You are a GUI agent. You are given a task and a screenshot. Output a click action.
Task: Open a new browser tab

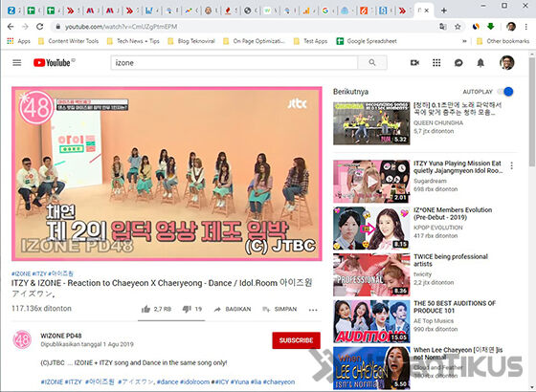[x=444, y=11]
